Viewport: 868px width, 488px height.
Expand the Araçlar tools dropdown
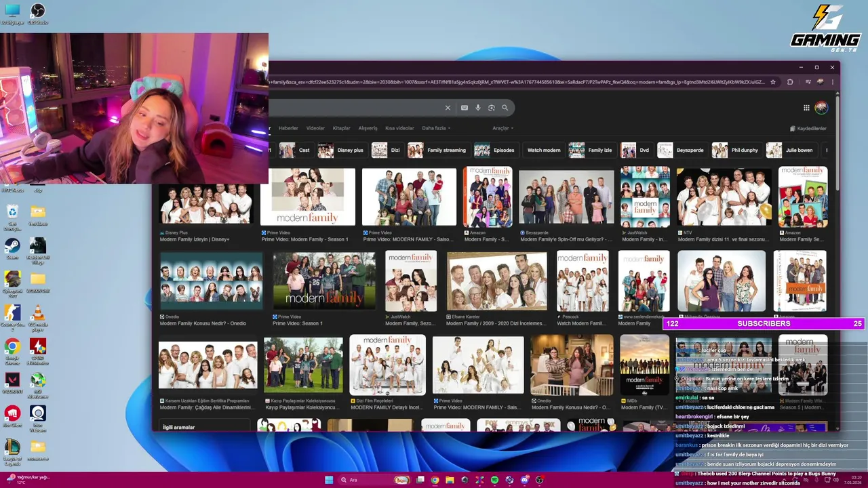click(502, 128)
